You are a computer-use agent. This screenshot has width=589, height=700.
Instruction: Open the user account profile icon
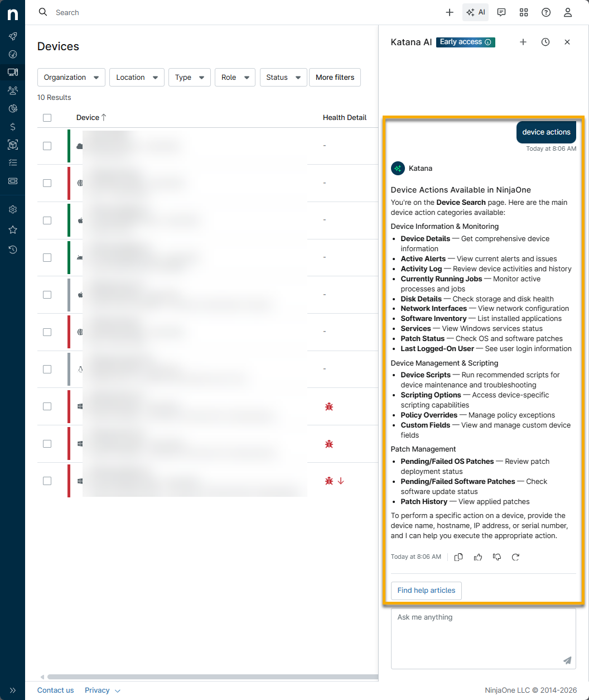tap(568, 12)
